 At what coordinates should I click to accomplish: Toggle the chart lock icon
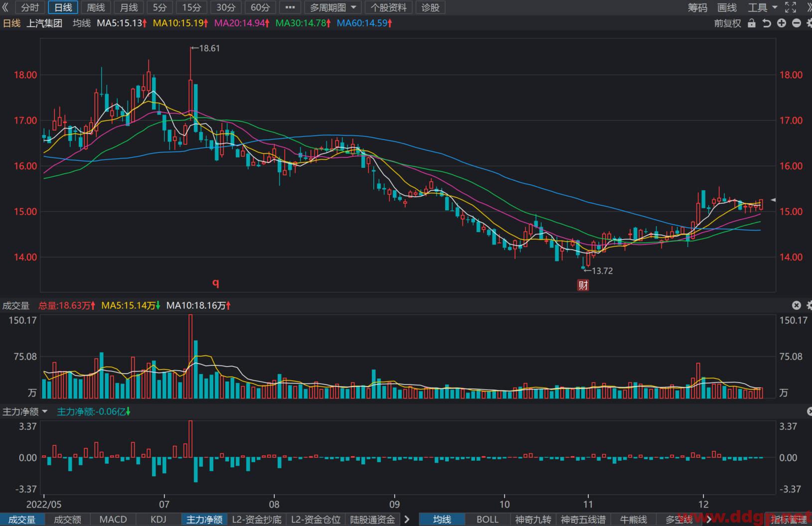752,23
